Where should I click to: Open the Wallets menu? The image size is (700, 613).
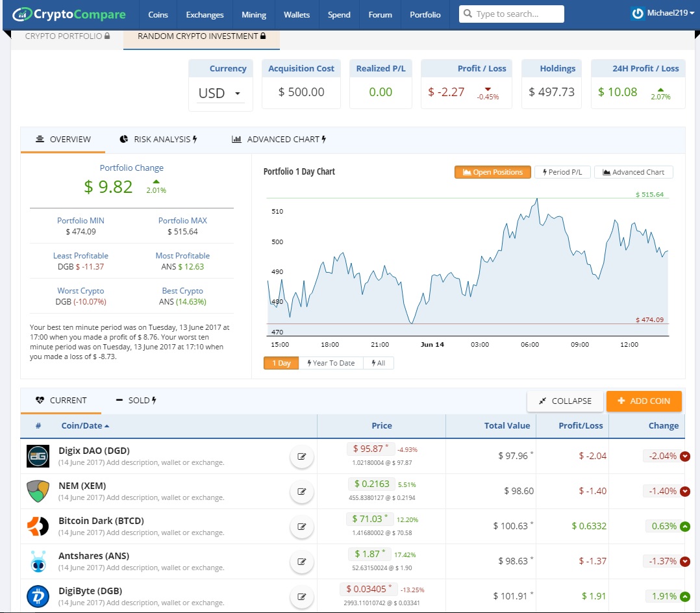point(296,15)
